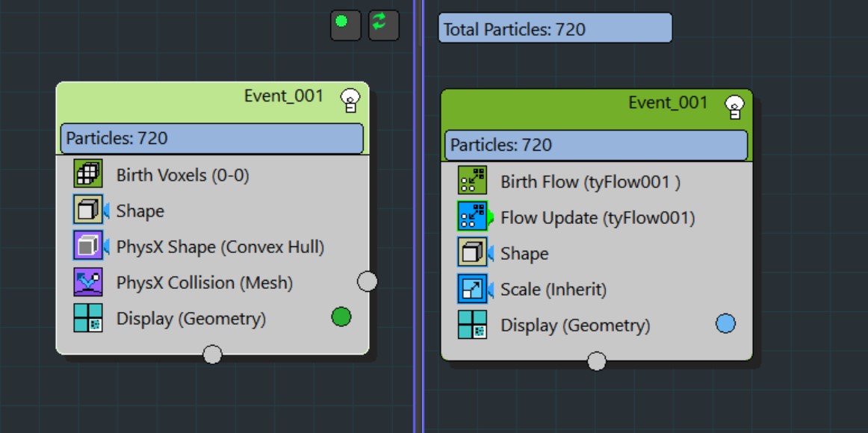Click Display icon in the left event
Image resolution: width=868 pixels, height=433 pixels.
[x=88, y=318]
